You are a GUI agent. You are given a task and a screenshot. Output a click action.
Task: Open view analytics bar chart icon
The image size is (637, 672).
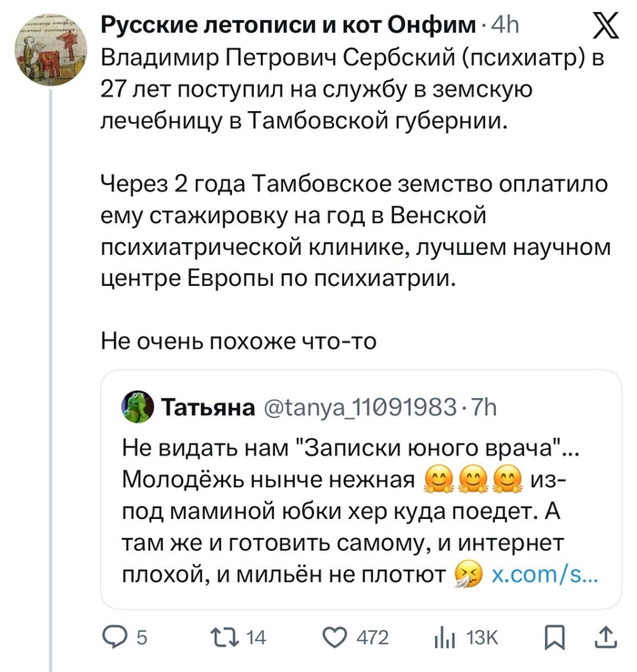[446, 638]
